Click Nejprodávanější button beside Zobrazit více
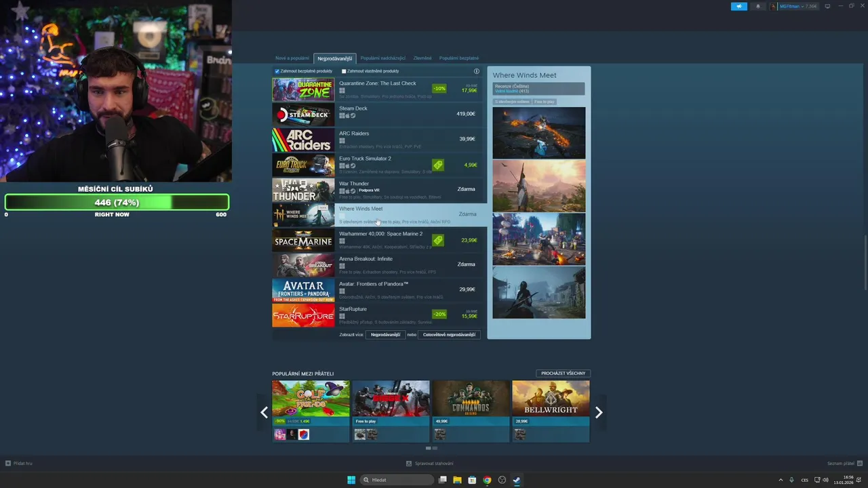The width and height of the screenshot is (868, 488). tap(385, 335)
